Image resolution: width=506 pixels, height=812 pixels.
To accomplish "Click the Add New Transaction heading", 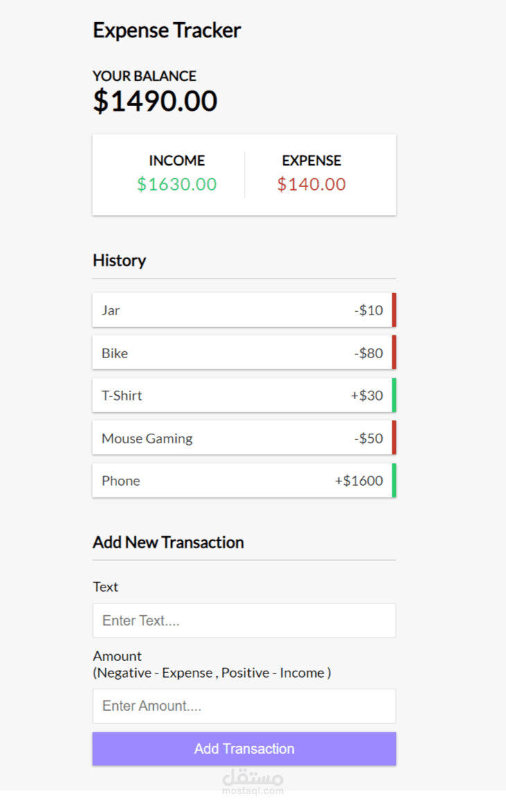I will [x=168, y=542].
